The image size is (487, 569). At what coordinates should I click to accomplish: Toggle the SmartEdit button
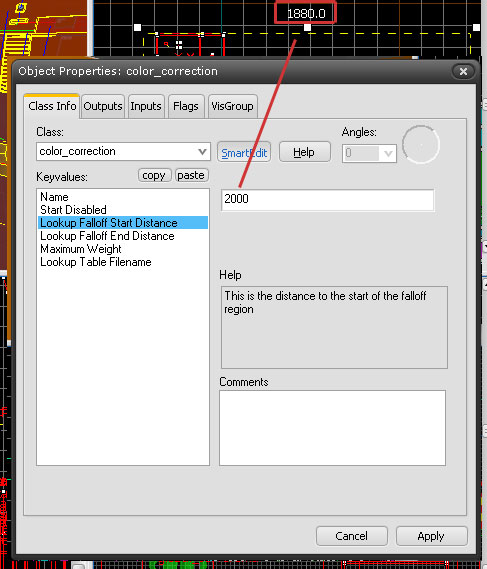244,152
